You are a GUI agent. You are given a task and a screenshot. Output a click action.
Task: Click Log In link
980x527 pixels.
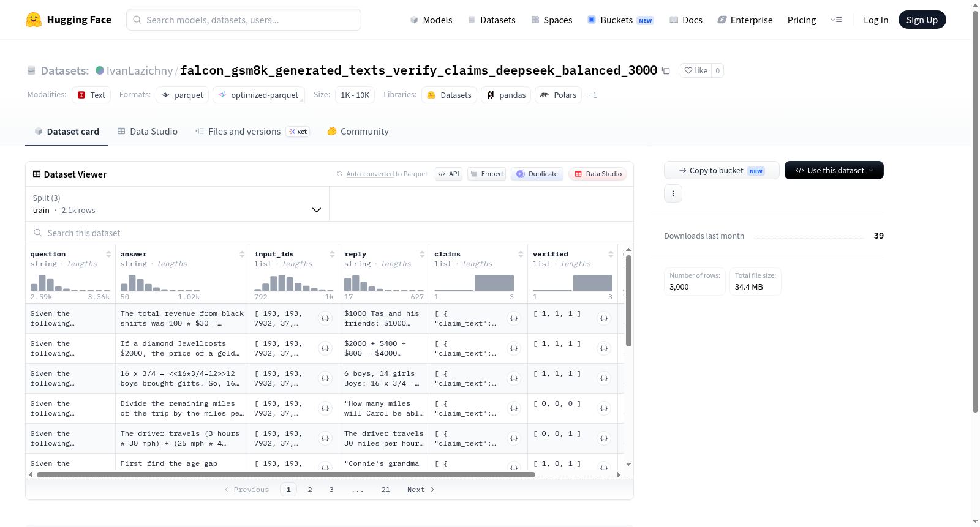pos(876,20)
